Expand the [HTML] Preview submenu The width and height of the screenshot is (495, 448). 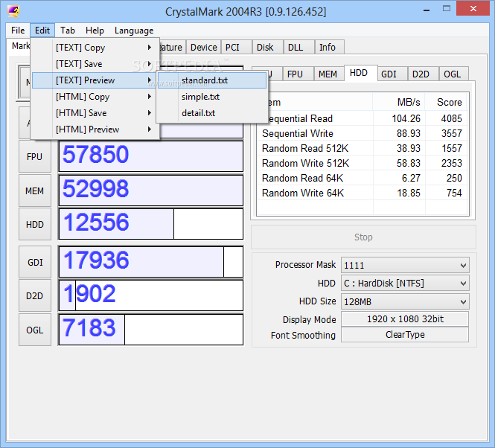[x=95, y=129]
